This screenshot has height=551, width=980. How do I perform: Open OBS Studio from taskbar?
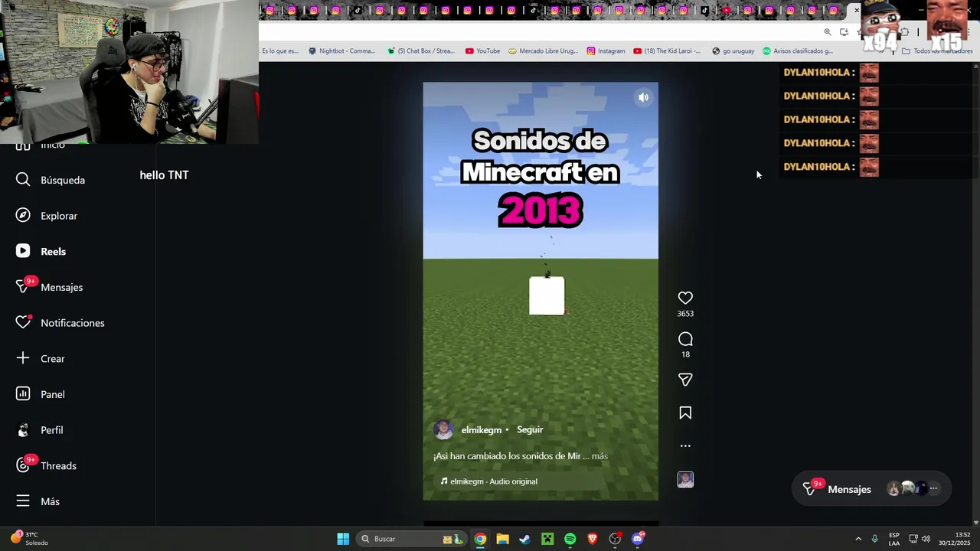point(615,539)
